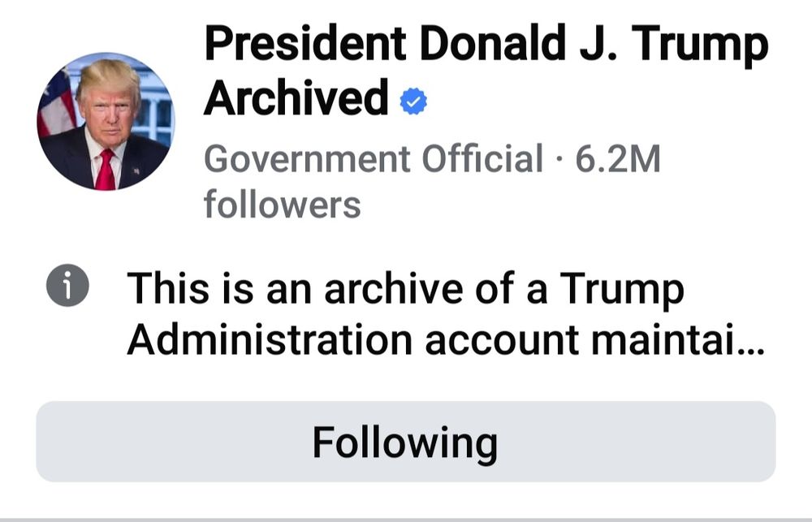812x522 pixels.
Task: Click the gray divider bar at bottom
Action: (x=406, y=520)
